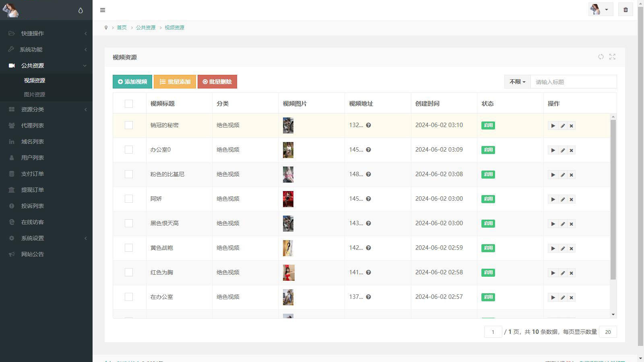Delete the 阿娇 row

pos(571,200)
